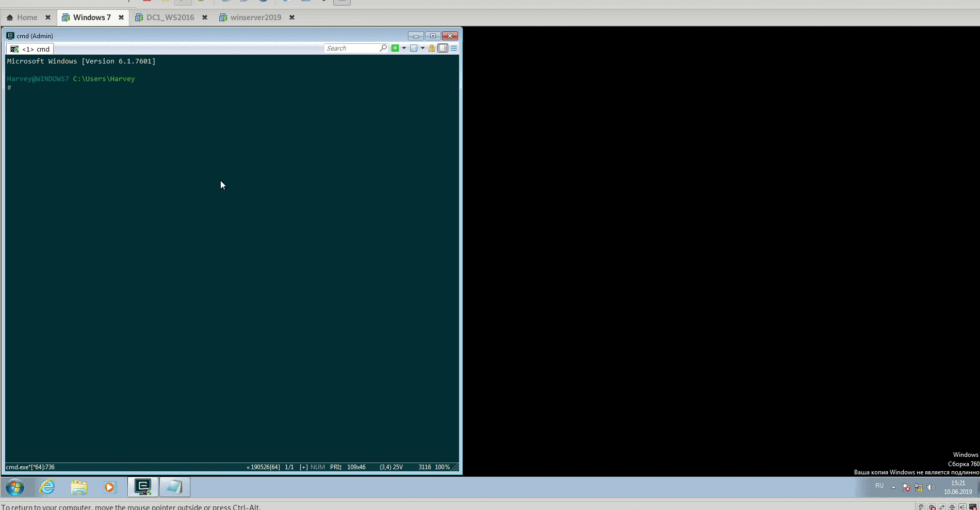Open the Windows Start menu
Image resolution: width=980 pixels, height=510 pixels.
pyautogui.click(x=15, y=487)
